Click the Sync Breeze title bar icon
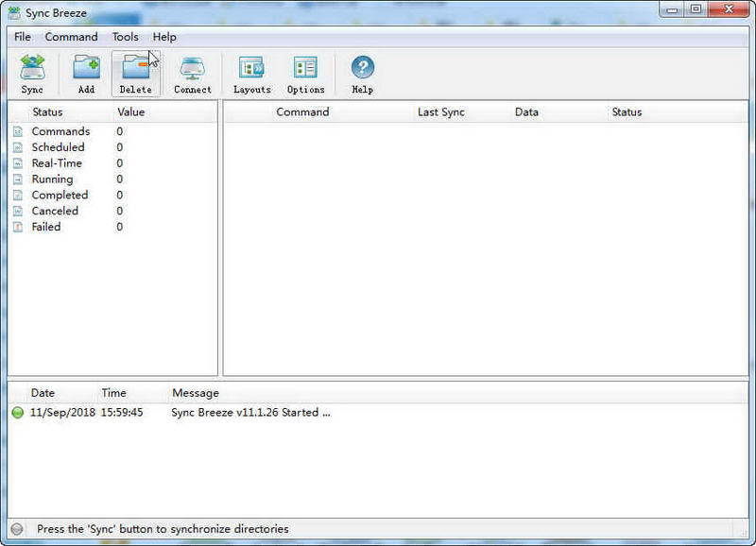 tap(14, 13)
